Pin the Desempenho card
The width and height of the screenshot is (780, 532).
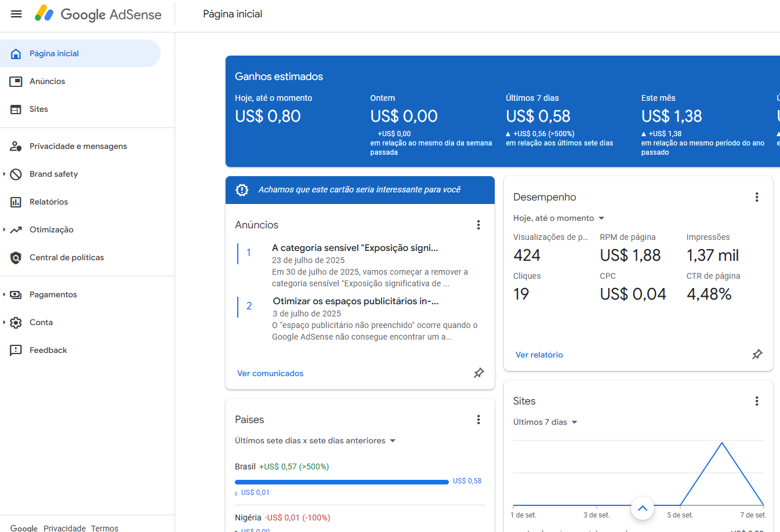[x=757, y=355]
